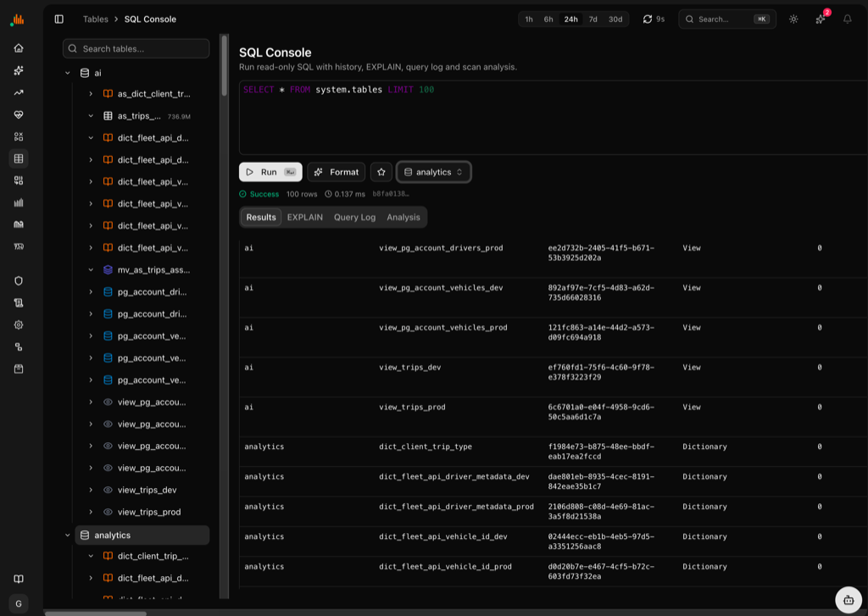Open the bar chart sidebar icon
Viewport: 868px width, 616px height.
click(x=19, y=203)
